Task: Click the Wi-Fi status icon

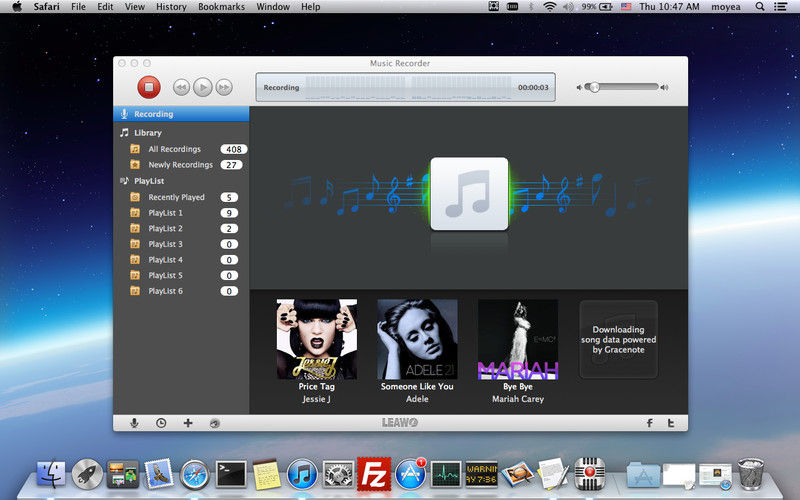Action: [x=549, y=7]
